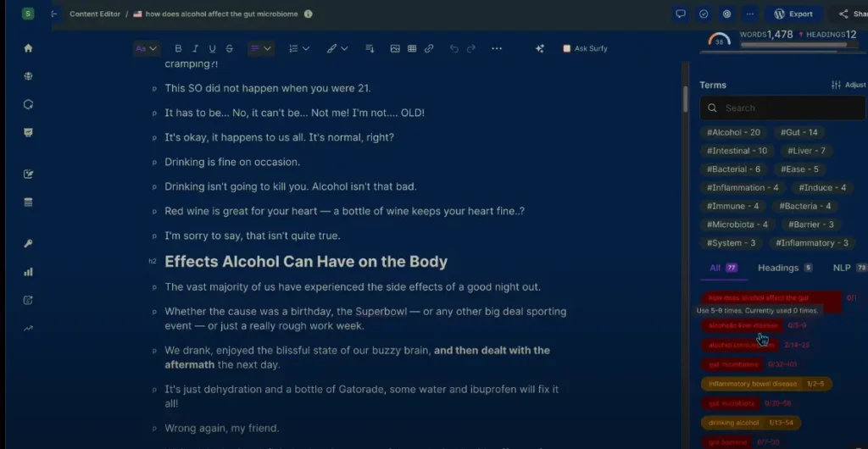Open the text alignment dropdown
This screenshot has height=449, width=868.
pyautogui.click(x=261, y=48)
